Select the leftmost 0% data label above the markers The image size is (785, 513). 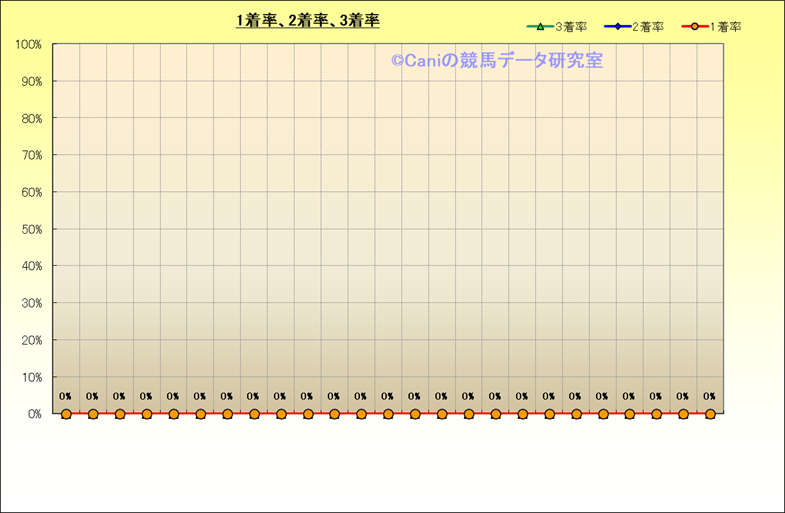coord(65,397)
